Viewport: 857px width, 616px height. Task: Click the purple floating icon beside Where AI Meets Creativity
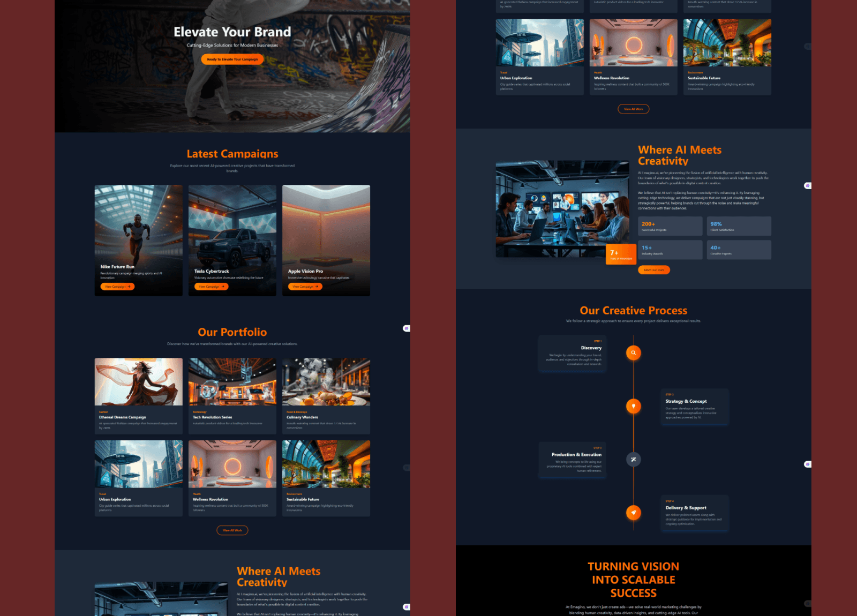(x=808, y=186)
